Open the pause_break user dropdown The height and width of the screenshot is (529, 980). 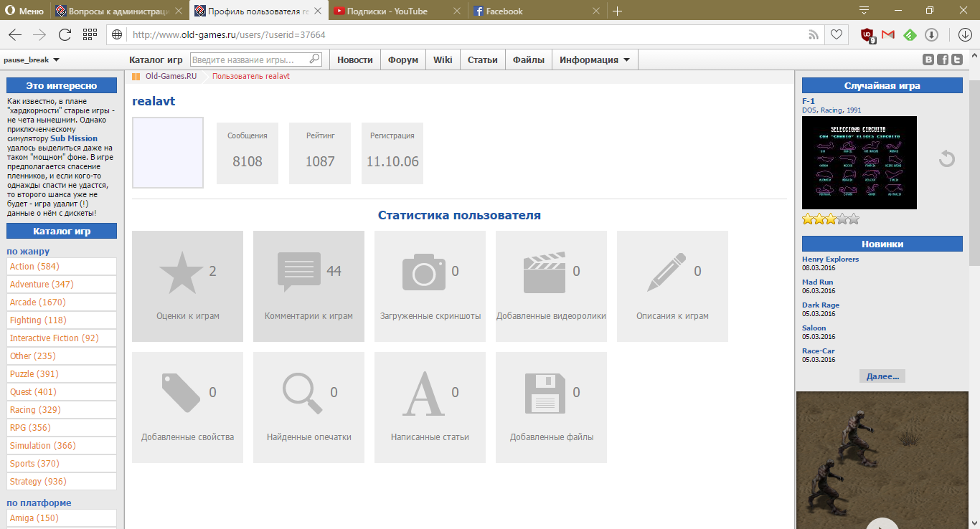pyautogui.click(x=32, y=60)
